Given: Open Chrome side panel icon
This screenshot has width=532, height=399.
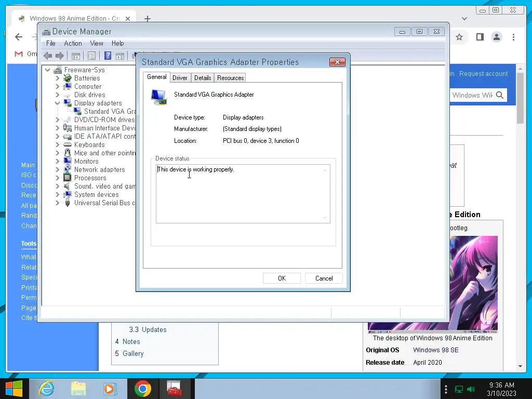Looking at the screenshot, I should click(x=480, y=37).
